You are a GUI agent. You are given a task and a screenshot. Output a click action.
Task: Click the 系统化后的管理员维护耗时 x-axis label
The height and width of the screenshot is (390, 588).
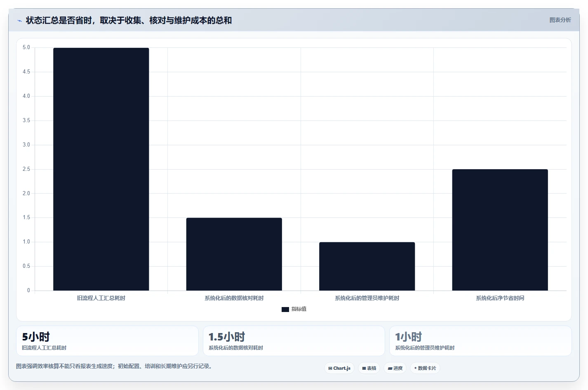pyautogui.click(x=367, y=298)
